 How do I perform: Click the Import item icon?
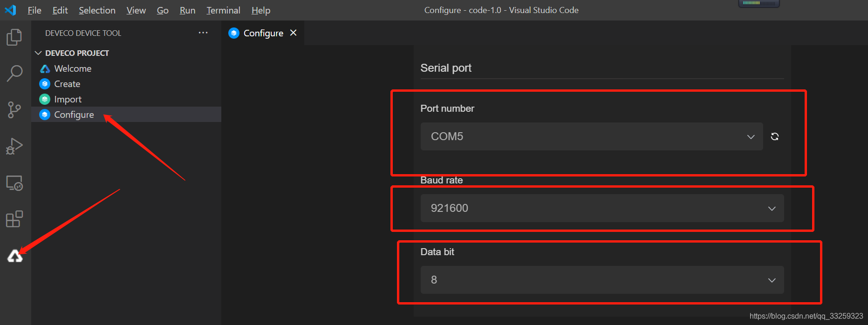(x=45, y=99)
